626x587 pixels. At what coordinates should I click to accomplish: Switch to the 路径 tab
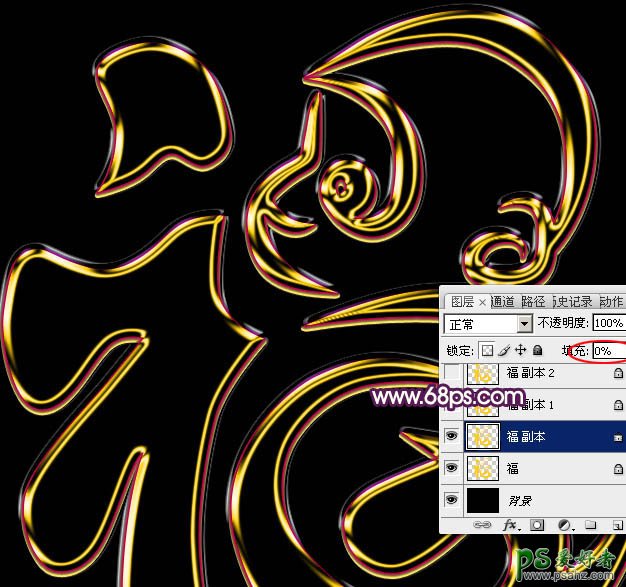coord(533,302)
